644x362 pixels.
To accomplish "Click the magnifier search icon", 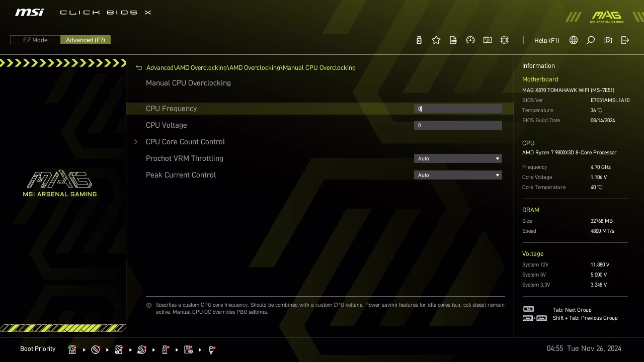I will point(591,40).
